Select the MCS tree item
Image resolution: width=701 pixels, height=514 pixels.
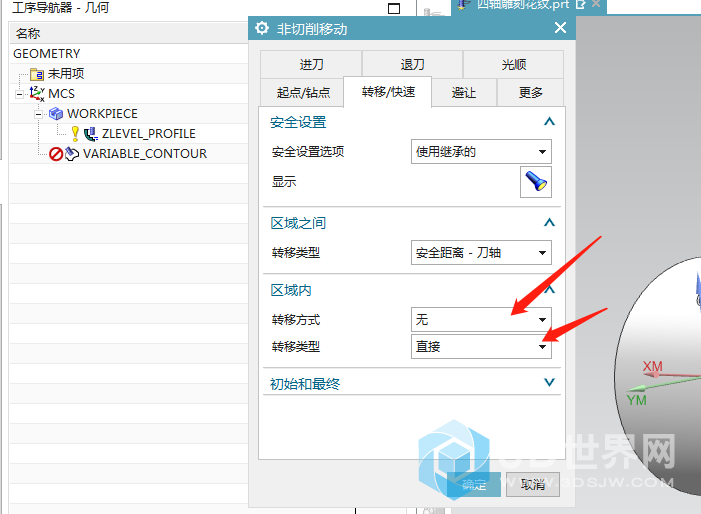point(61,93)
